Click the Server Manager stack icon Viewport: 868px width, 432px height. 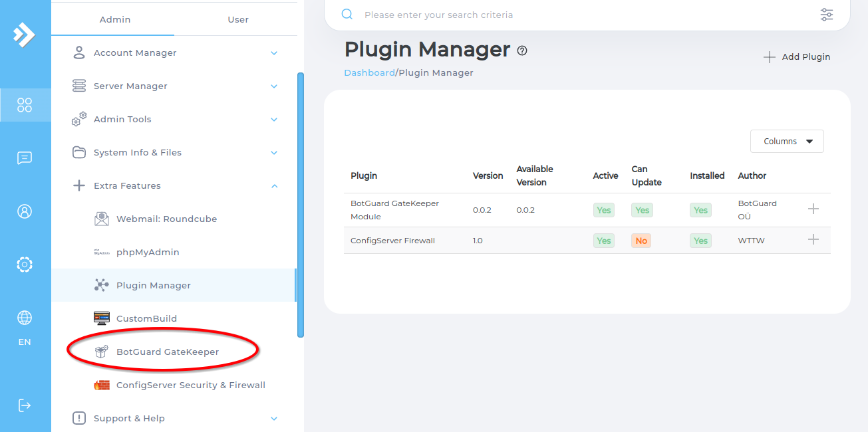(x=79, y=86)
